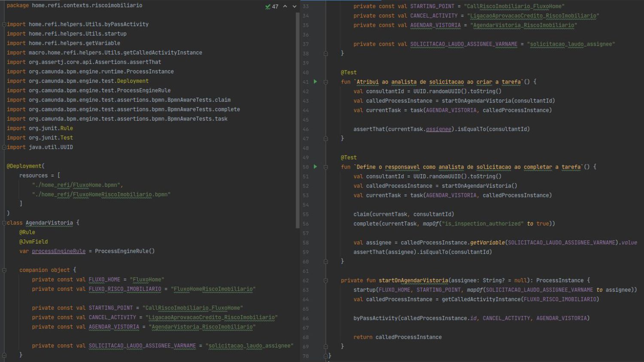Image resolution: width=644 pixels, height=362 pixels.
Task: Click FLUXO_HOME constant in the left pane
Action: point(104,280)
